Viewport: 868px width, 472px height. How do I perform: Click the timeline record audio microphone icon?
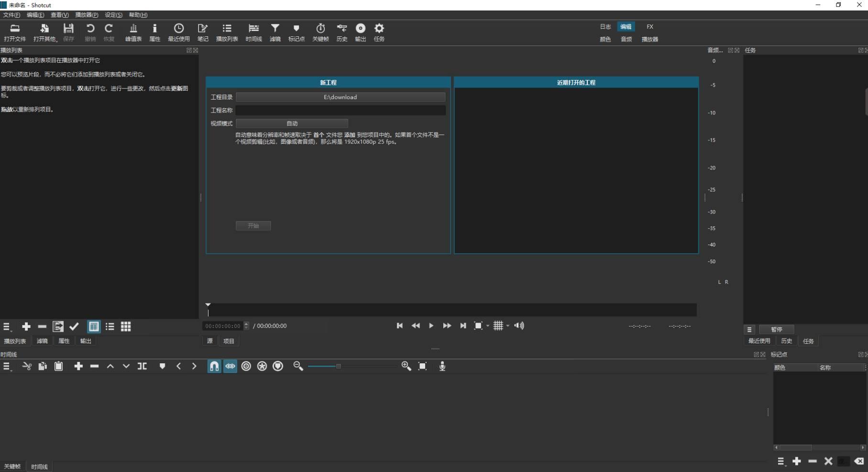[442, 366]
